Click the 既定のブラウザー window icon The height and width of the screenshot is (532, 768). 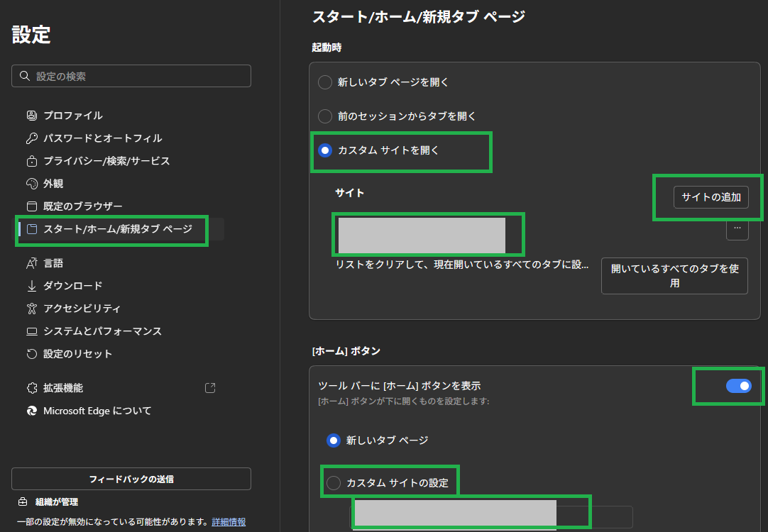pyautogui.click(x=32, y=206)
